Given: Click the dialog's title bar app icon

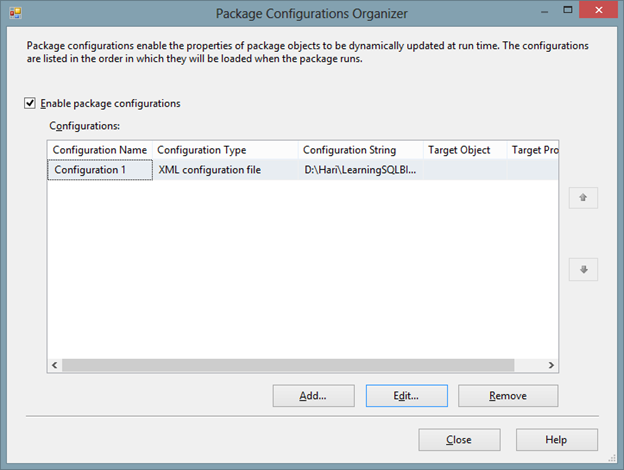Looking at the screenshot, I should coord(15,15).
